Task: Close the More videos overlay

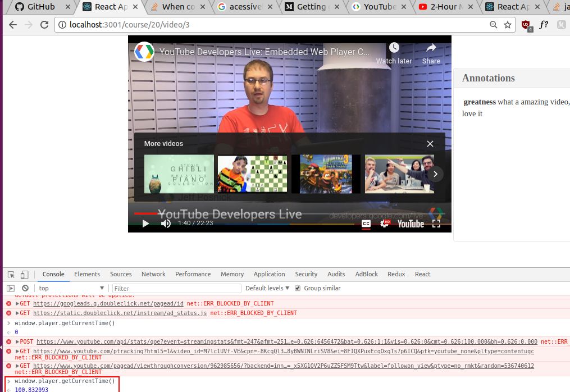Action: click(430, 144)
